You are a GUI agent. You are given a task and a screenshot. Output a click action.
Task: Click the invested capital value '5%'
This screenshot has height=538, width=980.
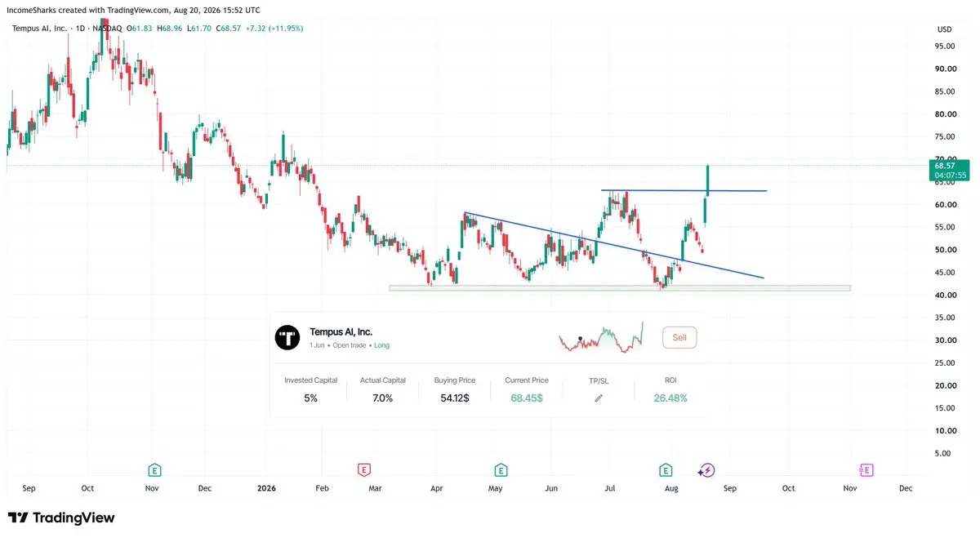pyautogui.click(x=310, y=398)
